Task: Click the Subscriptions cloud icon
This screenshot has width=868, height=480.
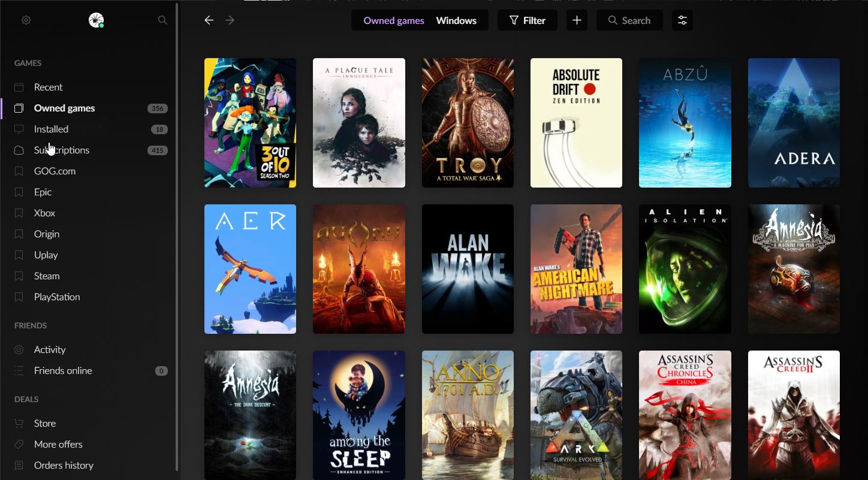Action: click(19, 150)
